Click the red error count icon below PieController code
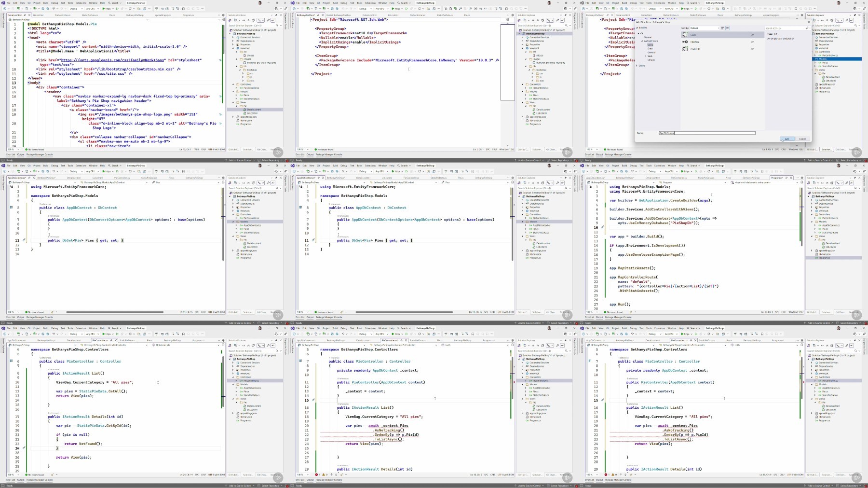 316,474
